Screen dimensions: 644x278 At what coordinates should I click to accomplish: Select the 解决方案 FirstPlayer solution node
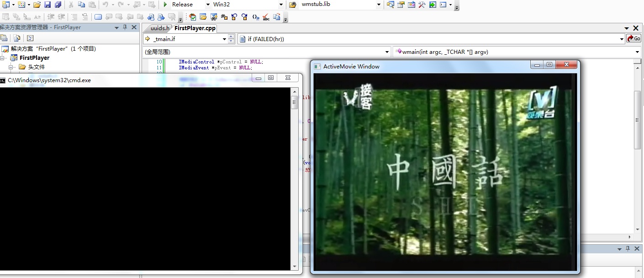pos(53,49)
